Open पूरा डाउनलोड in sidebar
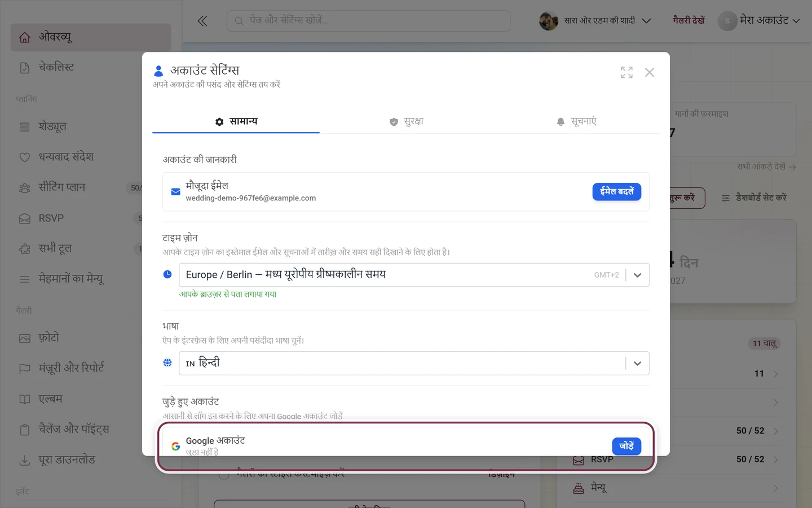 91,460
